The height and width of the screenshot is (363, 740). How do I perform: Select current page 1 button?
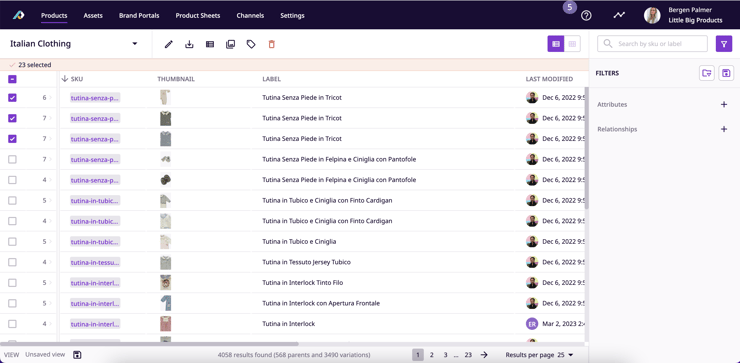[x=418, y=355]
